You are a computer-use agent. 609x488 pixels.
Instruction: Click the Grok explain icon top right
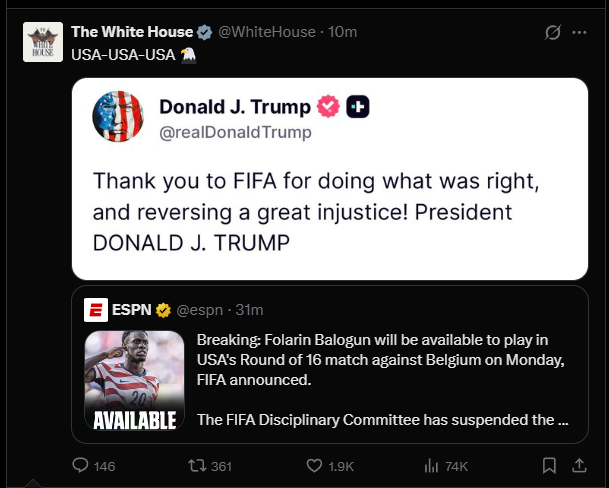click(553, 32)
